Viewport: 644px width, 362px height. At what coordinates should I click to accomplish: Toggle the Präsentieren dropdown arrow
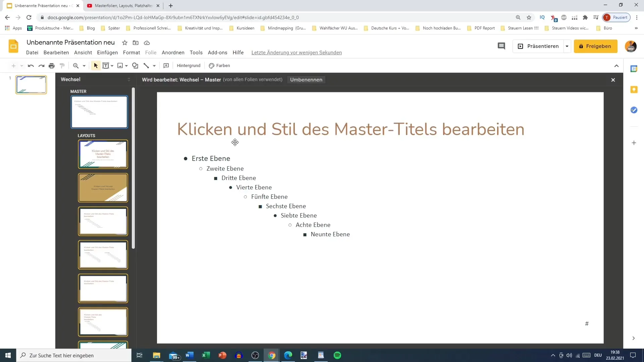pyautogui.click(x=568, y=46)
